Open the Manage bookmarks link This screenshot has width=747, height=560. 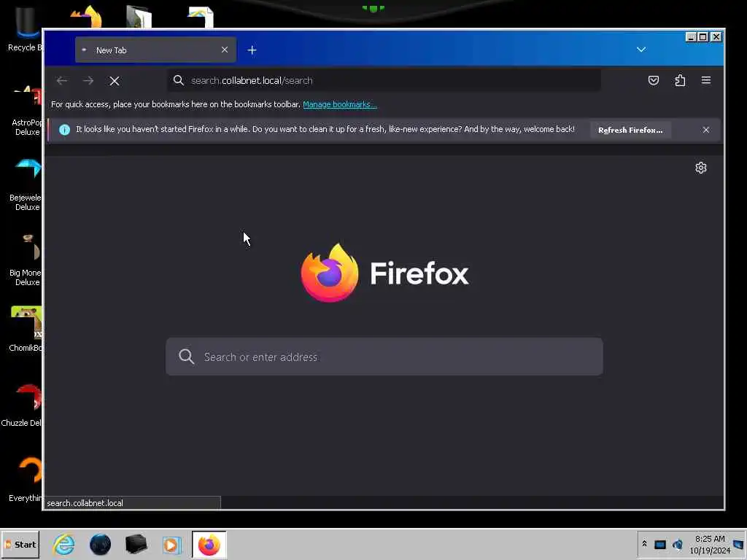click(x=340, y=104)
